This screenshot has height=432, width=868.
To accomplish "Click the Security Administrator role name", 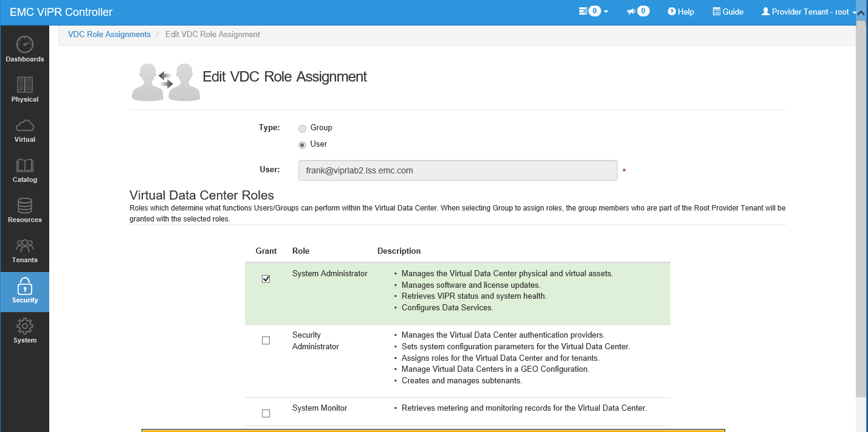I will pyautogui.click(x=315, y=341).
